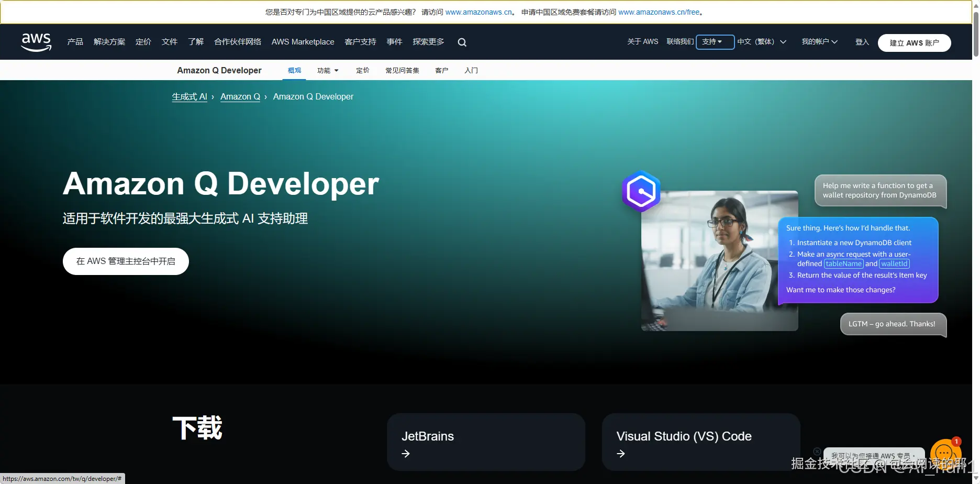Open the 了解 menu
Image resolution: width=980 pixels, height=484 pixels.
click(x=196, y=42)
